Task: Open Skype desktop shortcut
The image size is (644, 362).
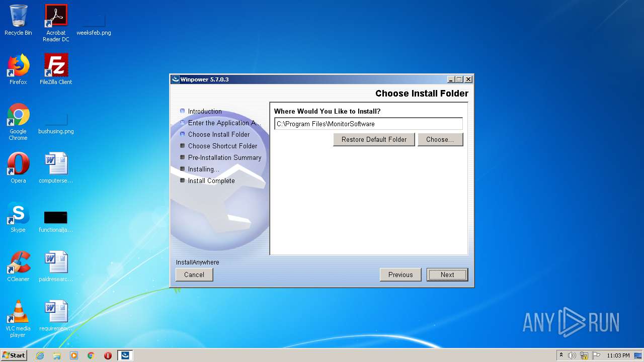Action: pyautogui.click(x=18, y=217)
